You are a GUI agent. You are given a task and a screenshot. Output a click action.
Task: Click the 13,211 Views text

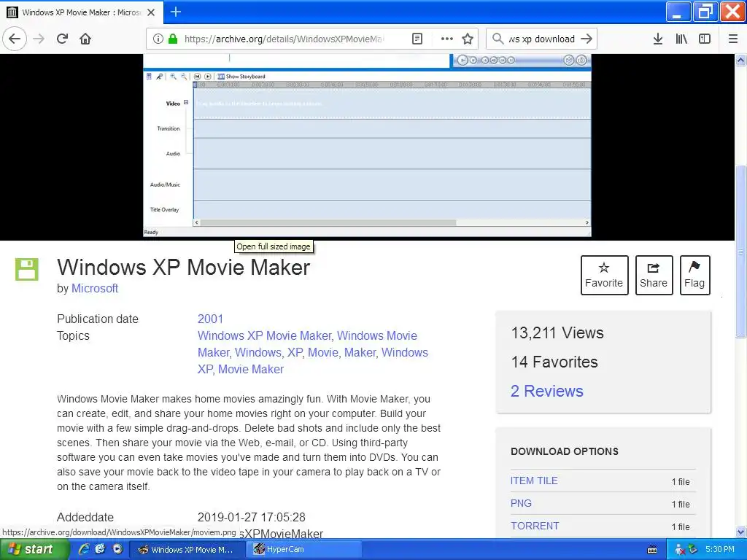pyautogui.click(x=557, y=332)
